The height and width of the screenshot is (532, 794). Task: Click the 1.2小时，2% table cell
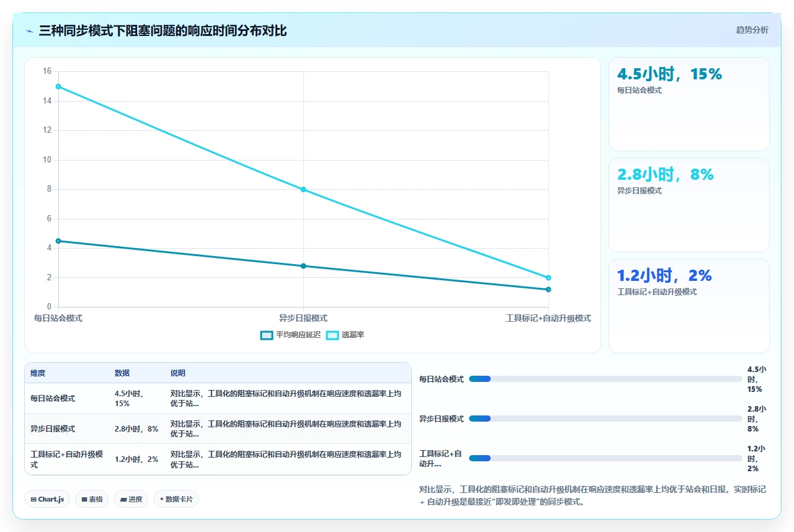tap(137, 459)
